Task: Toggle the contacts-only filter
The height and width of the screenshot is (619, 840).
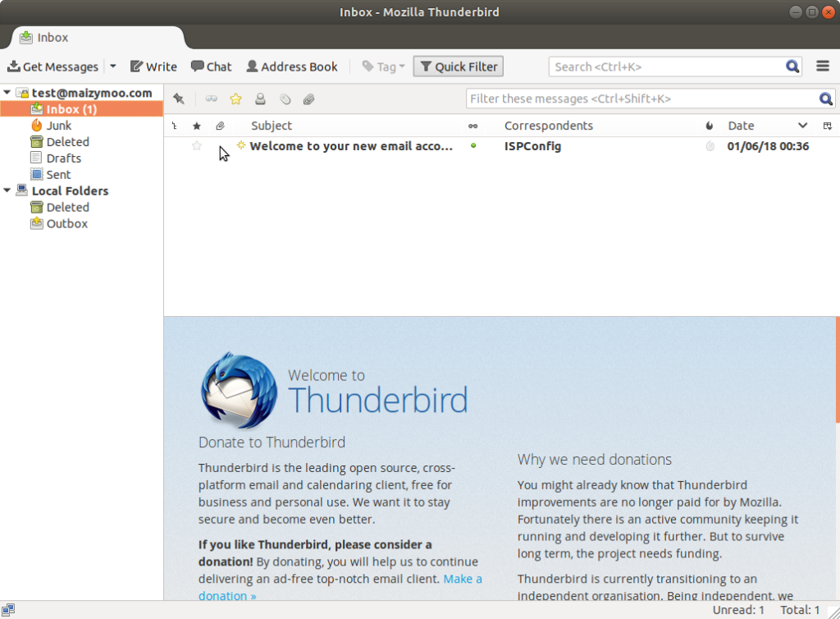Action: coord(260,99)
